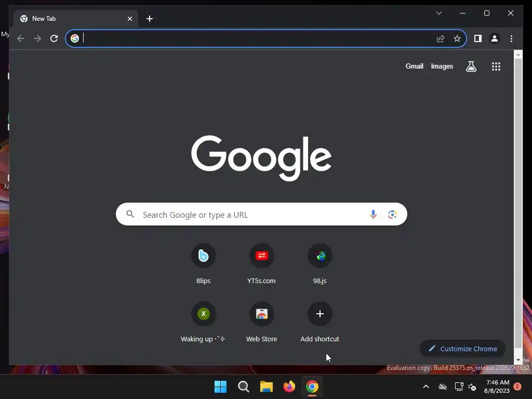Click the back navigation arrow
Image resolution: width=532 pixels, height=399 pixels.
(21, 38)
